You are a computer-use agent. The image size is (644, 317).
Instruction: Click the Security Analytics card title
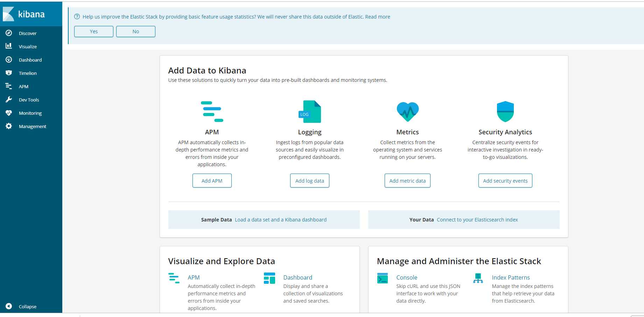(505, 132)
